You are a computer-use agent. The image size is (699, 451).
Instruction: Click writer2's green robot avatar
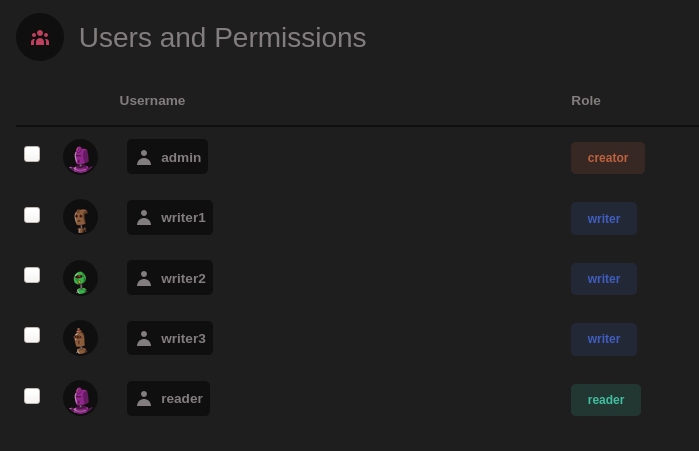81,278
